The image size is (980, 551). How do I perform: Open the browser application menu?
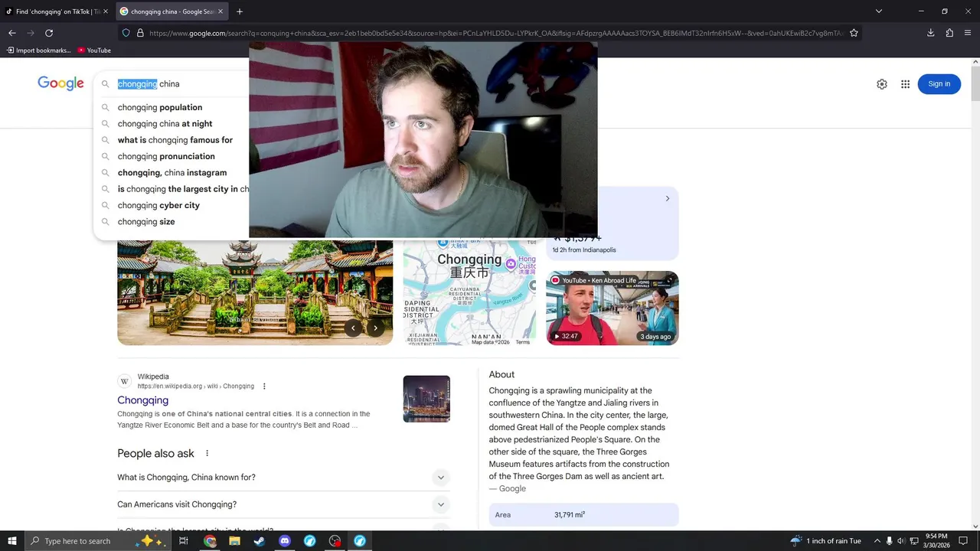(968, 33)
